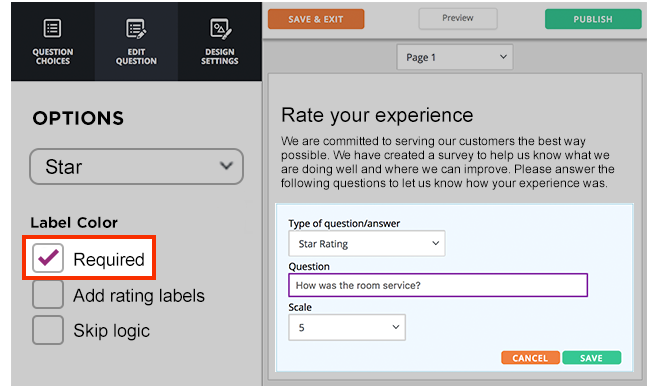Image resolution: width=658 pixels, height=390 pixels.
Task: Click the Label Color label
Action: coord(74,222)
